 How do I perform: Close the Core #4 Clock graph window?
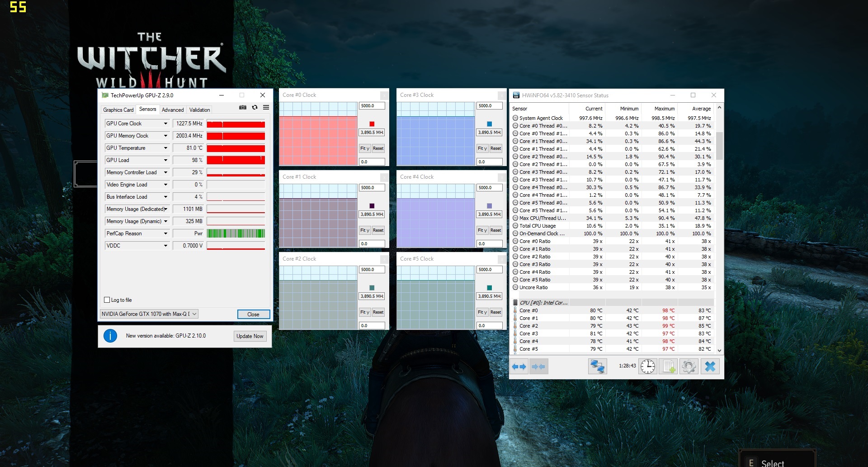(502, 177)
